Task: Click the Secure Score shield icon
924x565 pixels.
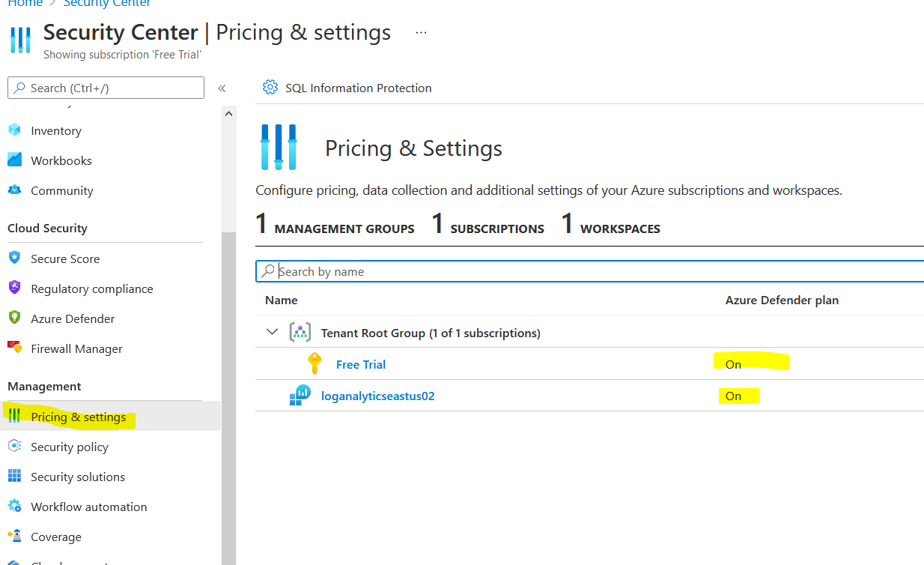Action: coord(14,259)
